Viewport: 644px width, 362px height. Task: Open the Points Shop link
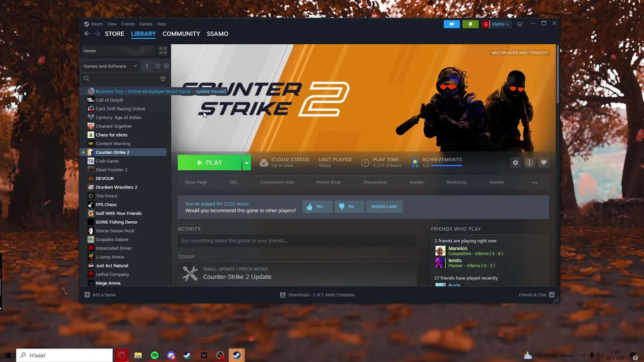pos(329,182)
